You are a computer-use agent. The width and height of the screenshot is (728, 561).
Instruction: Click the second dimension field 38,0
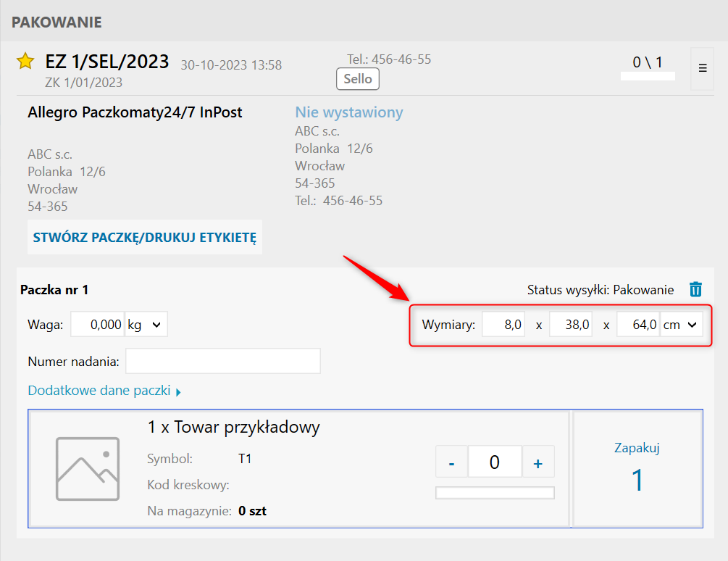click(x=571, y=324)
